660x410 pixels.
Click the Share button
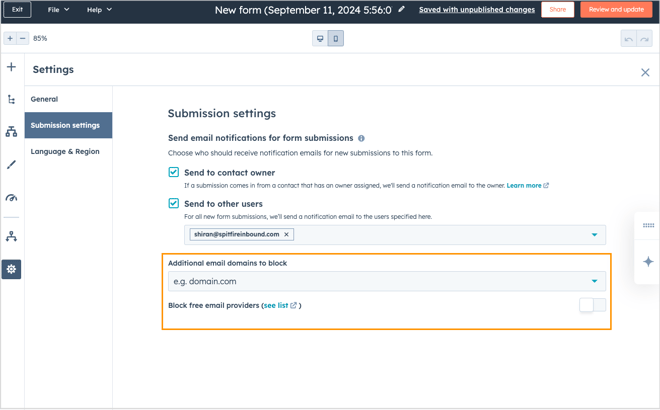558,9
